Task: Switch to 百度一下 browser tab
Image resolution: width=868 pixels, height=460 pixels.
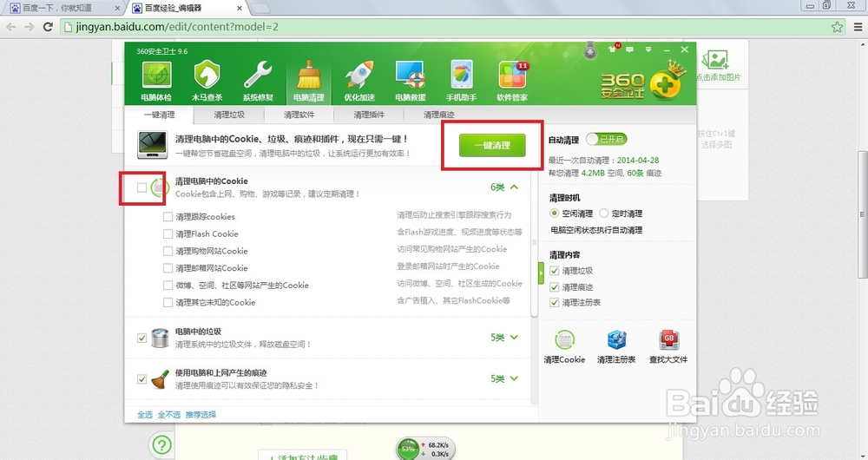Action: pyautogui.click(x=62, y=8)
